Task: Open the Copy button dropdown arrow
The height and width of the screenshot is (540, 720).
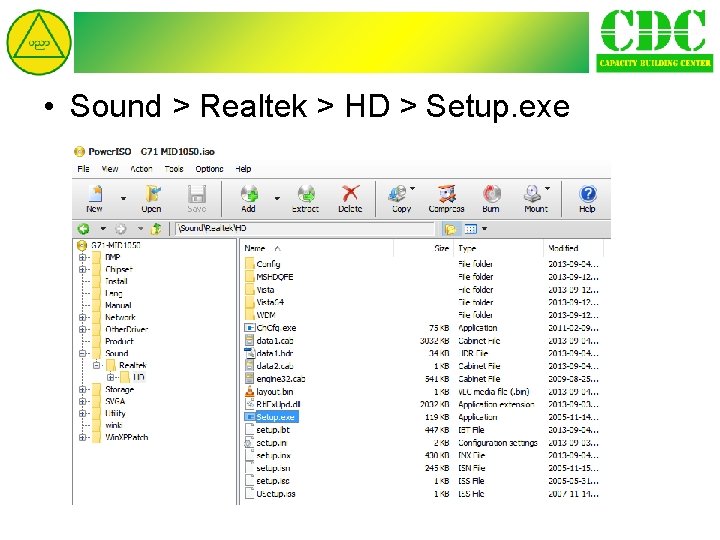Action: (412, 188)
